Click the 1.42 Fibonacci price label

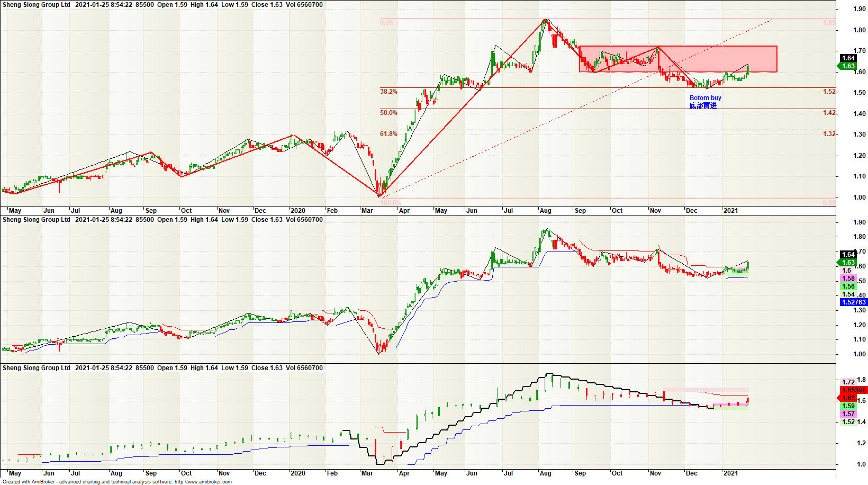[x=829, y=113]
